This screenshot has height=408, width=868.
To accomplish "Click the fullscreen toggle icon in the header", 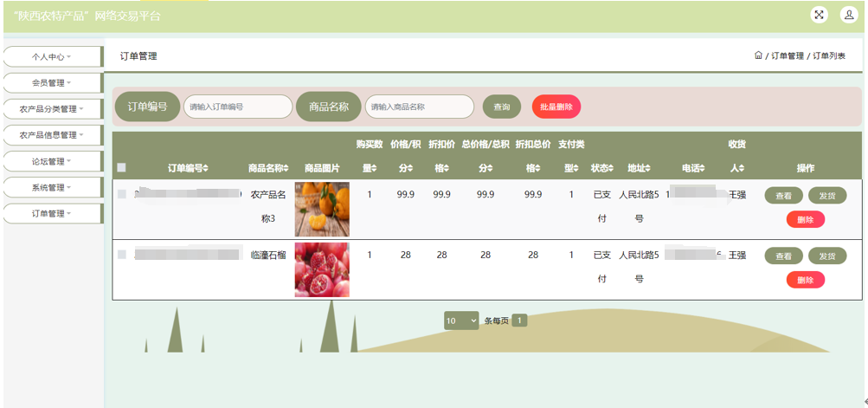I will [820, 15].
